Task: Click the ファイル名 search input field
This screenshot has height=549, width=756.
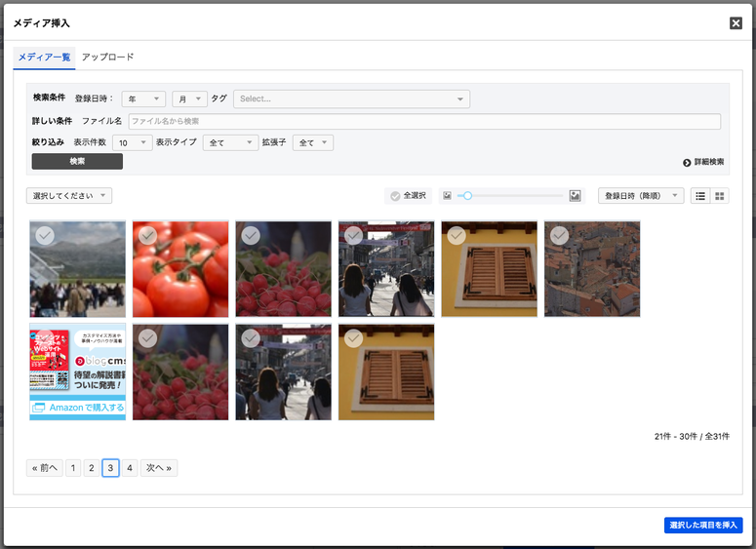Action: pyautogui.click(x=424, y=121)
